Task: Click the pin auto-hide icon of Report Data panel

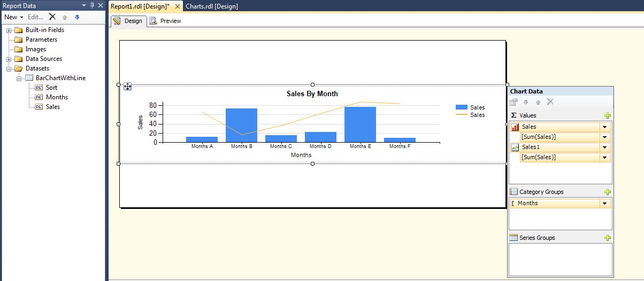Action: coord(91,5)
